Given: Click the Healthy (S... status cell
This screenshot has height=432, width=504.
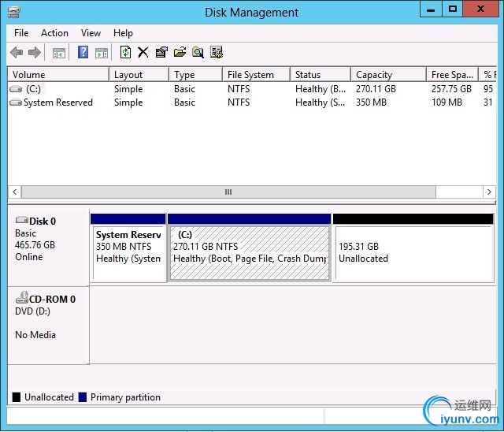Looking at the screenshot, I should pos(321,102).
